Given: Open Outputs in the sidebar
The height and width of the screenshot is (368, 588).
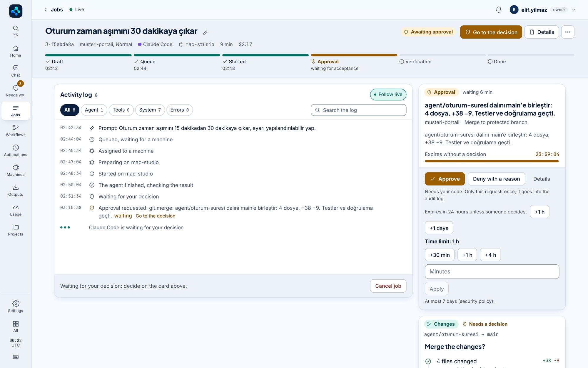Looking at the screenshot, I should (16, 190).
